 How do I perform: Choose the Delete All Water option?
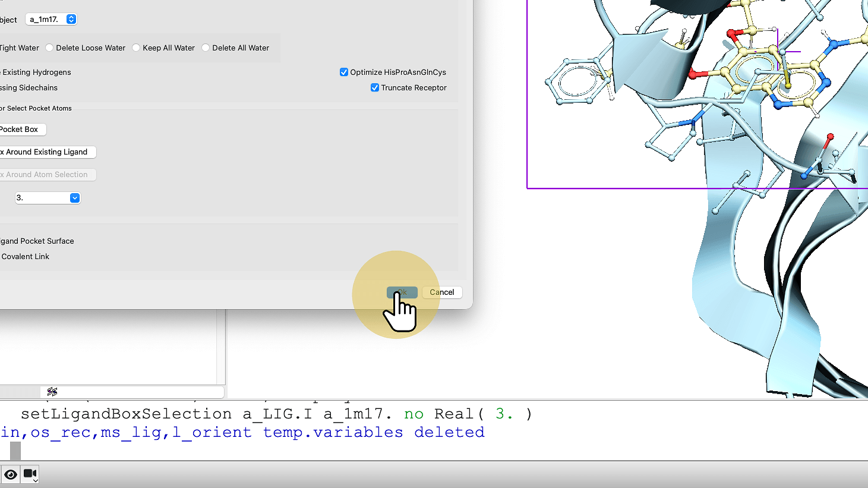pos(206,48)
